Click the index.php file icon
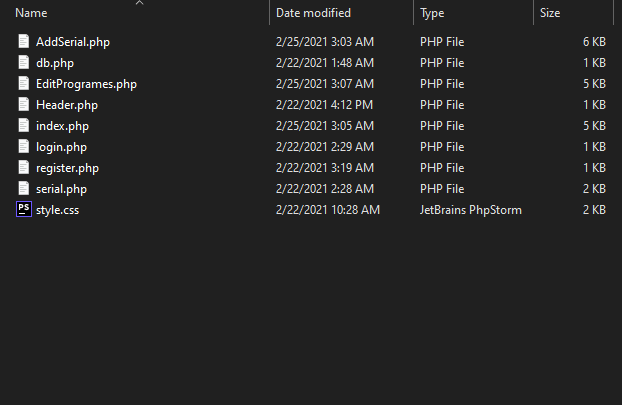The width and height of the screenshot is (622, 405). tap(24, 126)
